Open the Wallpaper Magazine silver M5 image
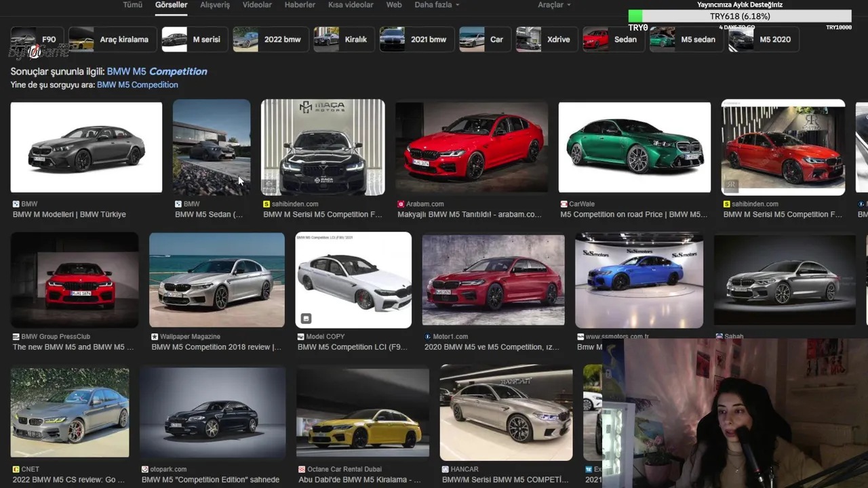Screen dimensions: 868x488 (217, 280)
